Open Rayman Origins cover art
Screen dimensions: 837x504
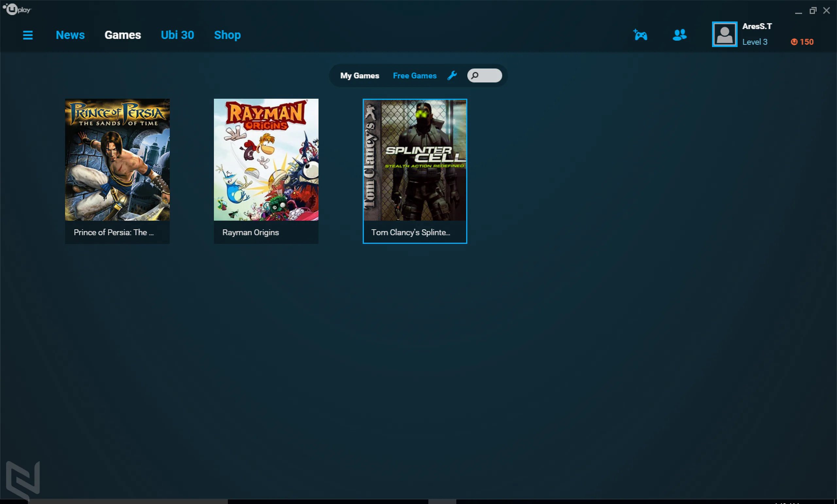(x=266, y=159)
